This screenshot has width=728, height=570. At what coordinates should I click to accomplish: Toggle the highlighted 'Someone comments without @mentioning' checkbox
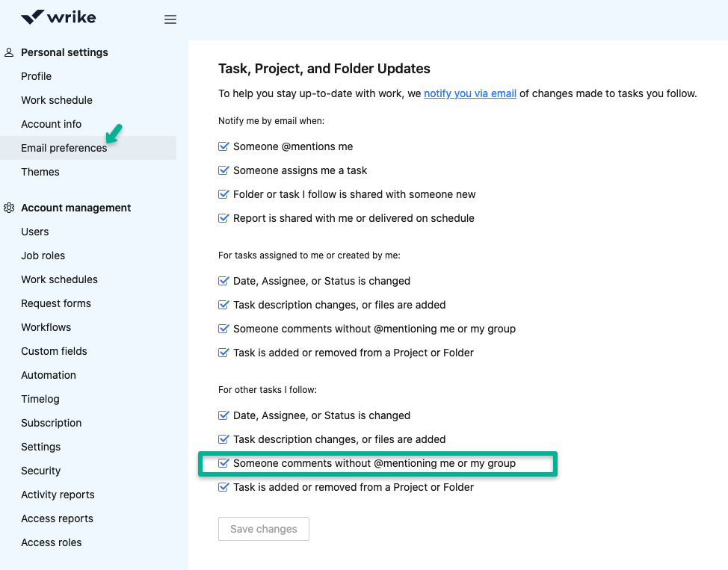(223, 464)
